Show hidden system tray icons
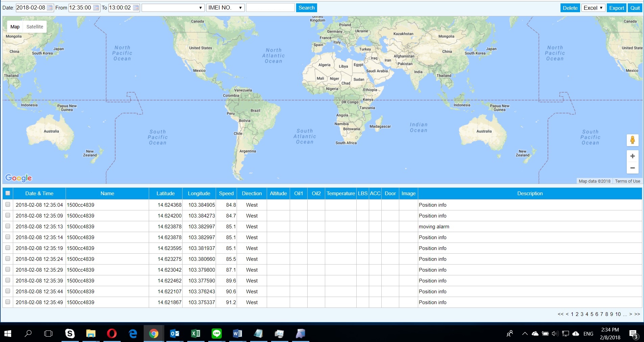Image resolution: width=644 pixels, height=342 pixels. pos(525,334)
